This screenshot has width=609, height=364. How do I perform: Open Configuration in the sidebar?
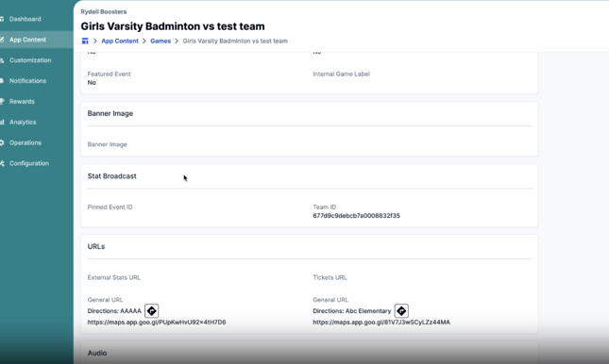[x=29, y=163]
